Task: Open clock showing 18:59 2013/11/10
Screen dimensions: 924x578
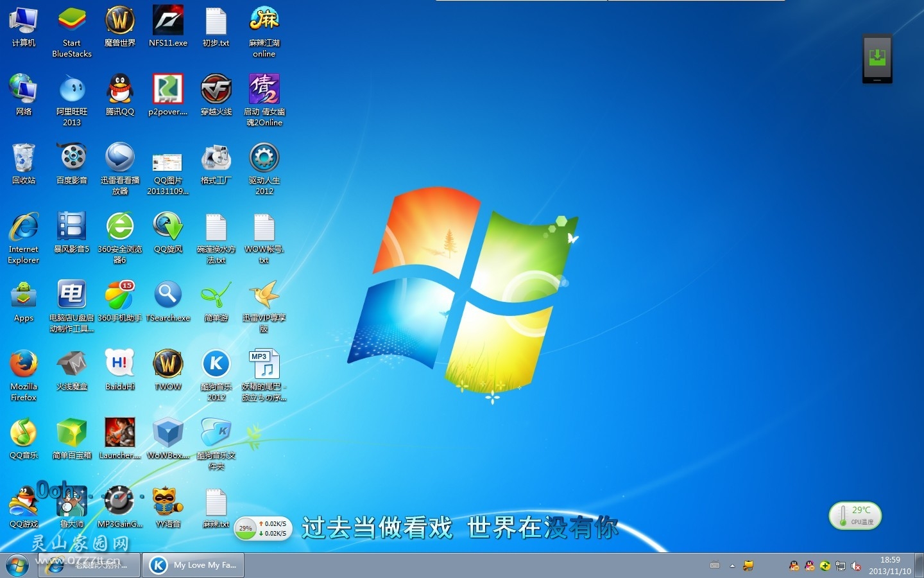Action: 890,566
